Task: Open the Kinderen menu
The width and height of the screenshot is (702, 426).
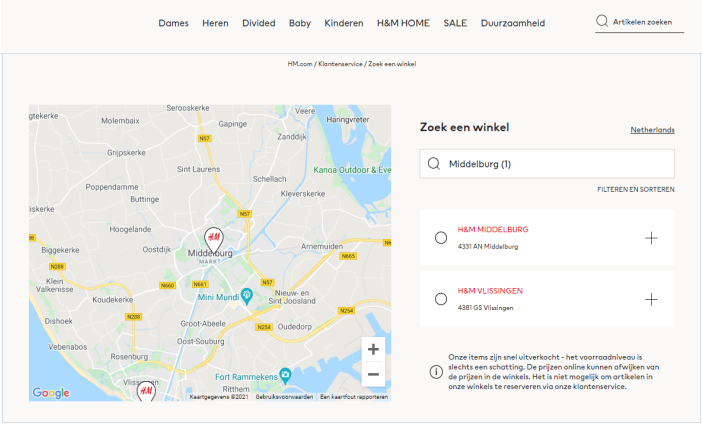Action: (x=344, y=23)
